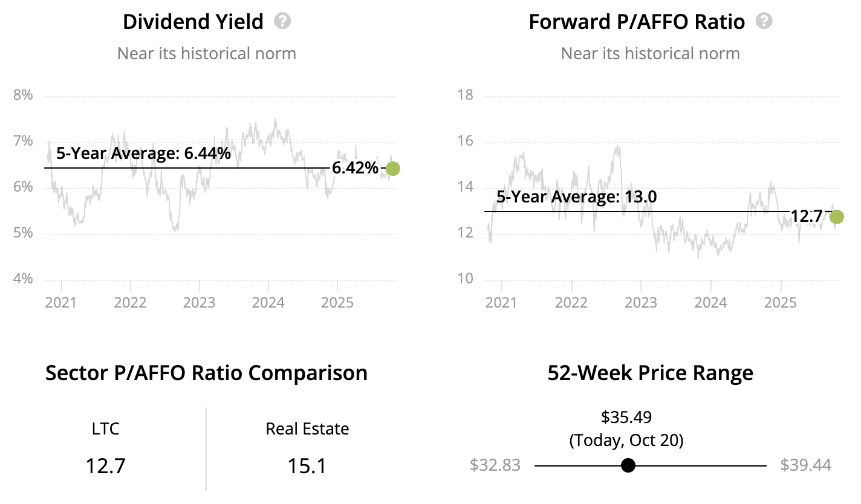Click the 12.7 current ratio chart label
The width and height of the screenshot is (861, 504).
807,216
